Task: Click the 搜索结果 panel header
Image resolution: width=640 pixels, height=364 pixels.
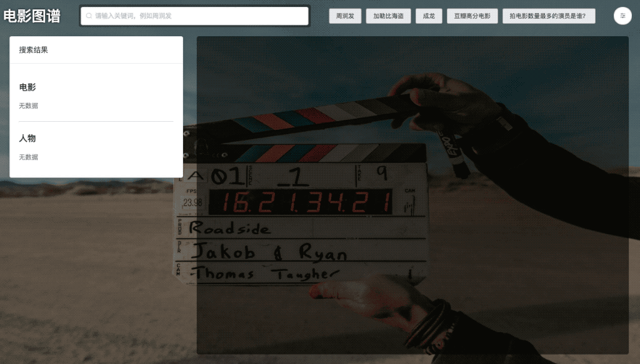Action: 96,50
